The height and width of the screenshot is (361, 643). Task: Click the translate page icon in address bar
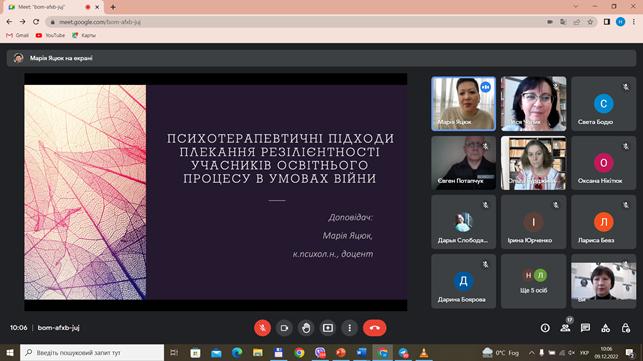click(x=563, y=22)
